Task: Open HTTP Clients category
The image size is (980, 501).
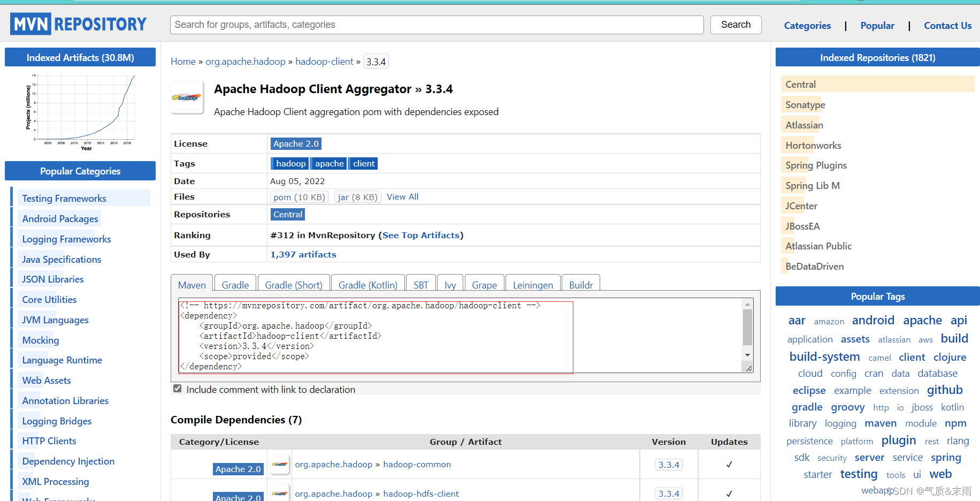Action: pos(49,441)
